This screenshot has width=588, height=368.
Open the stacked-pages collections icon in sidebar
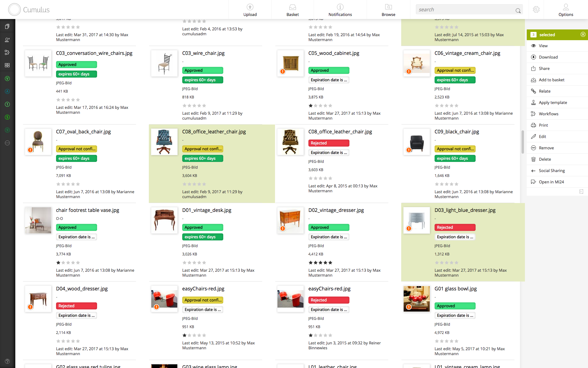(7, 26)
